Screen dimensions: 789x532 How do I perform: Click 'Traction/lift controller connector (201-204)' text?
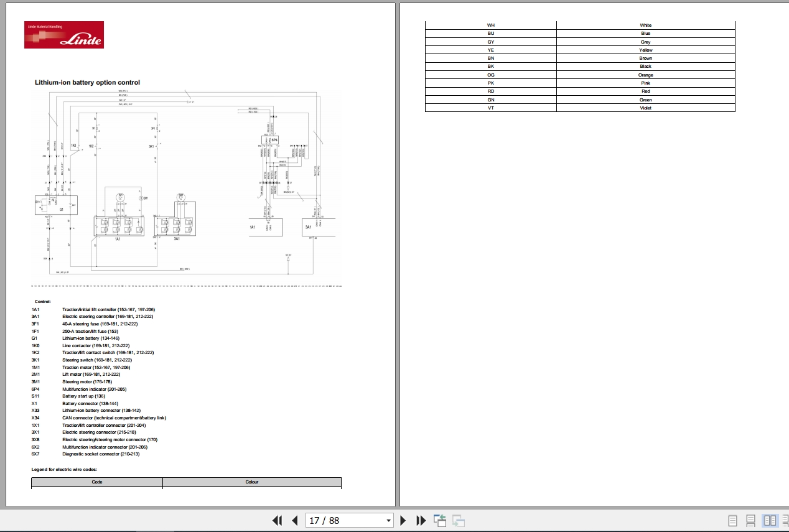(105, 426)
